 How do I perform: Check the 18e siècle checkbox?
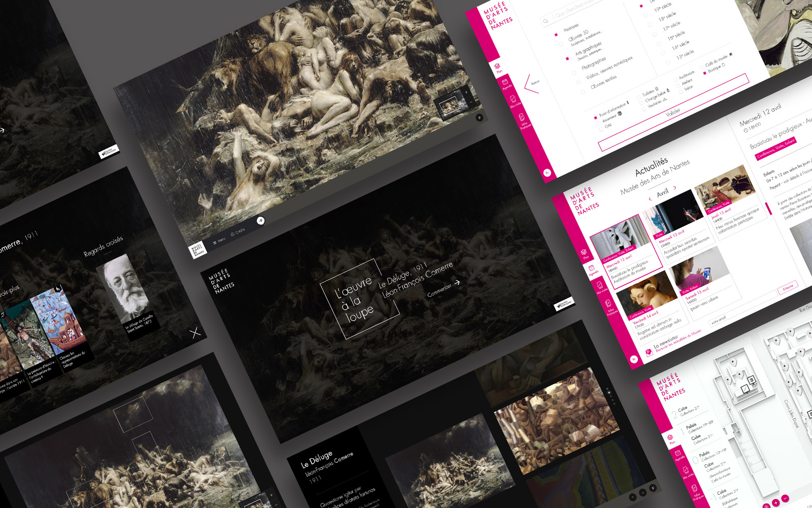pyautogui.click(x=651, y=25)
